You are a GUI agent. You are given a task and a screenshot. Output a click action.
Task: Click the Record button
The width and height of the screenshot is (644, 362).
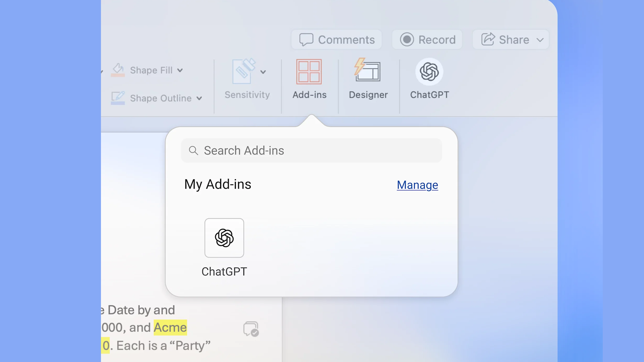click(x=427, y=40)
